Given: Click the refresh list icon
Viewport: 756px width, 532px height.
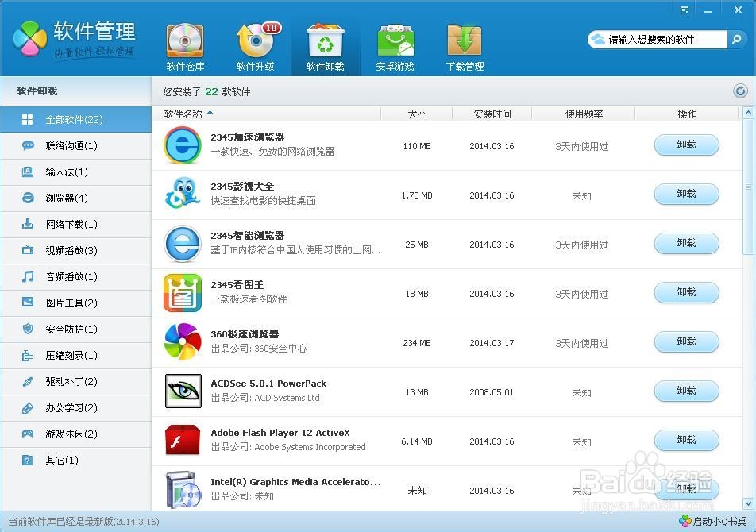Looking at the screenshot, I should coord(740,91).
